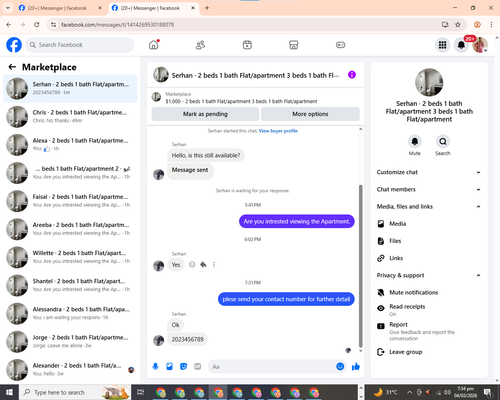Choose a sticker icon
Screen dimensions: 500x400
(183, 367)
